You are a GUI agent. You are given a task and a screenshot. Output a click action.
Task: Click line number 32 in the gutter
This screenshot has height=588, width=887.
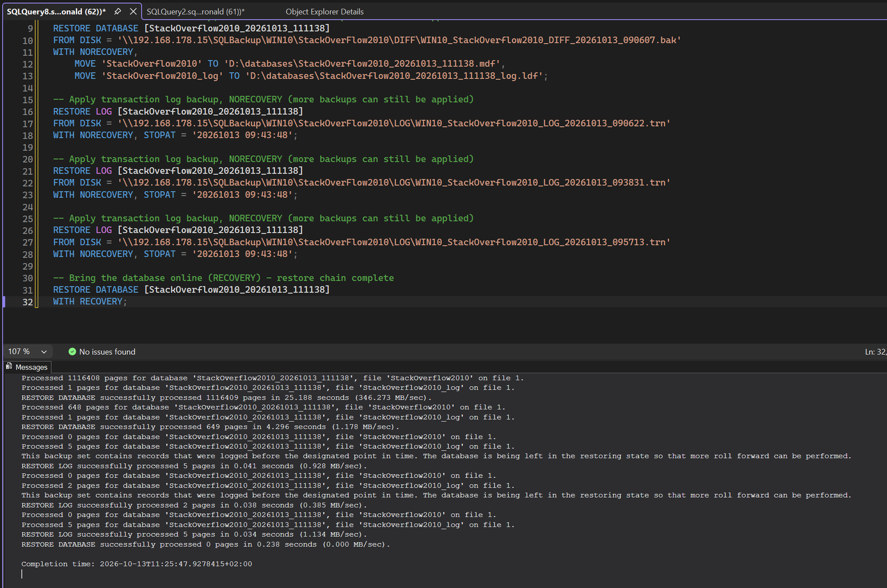tap(27, 302)
